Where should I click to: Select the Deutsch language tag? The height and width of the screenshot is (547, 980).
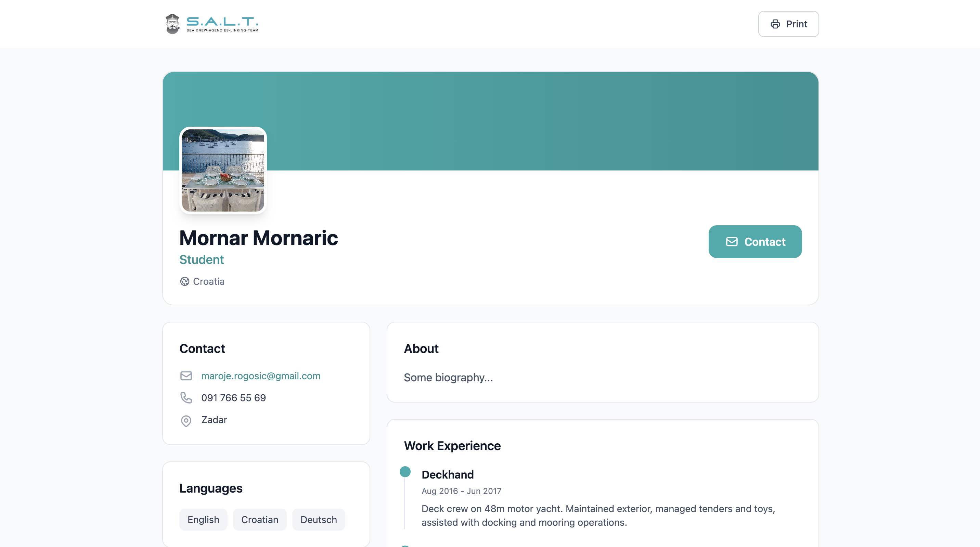click(x=319, y=519)
